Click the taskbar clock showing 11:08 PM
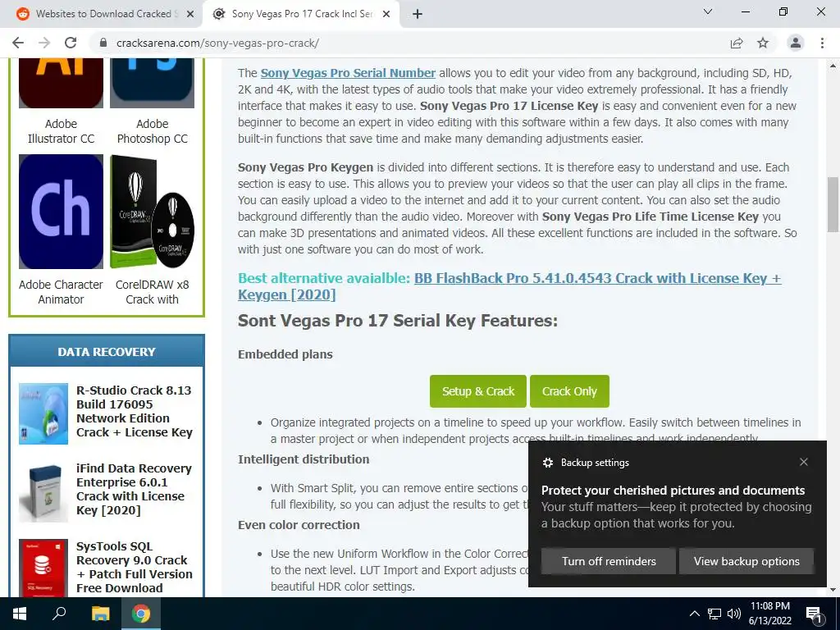 [x=769, y=614]
